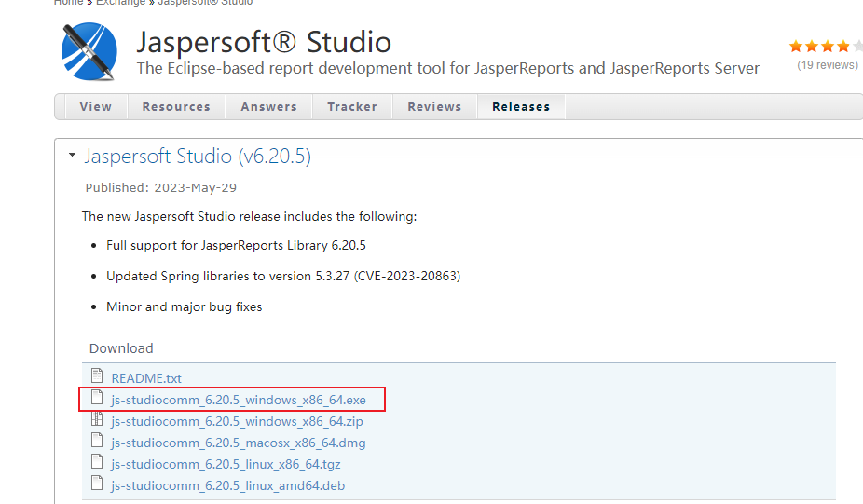863x504 pixels.
Task: Open the Answers tab
Action: pyautogui.click(x=268, y=107)
